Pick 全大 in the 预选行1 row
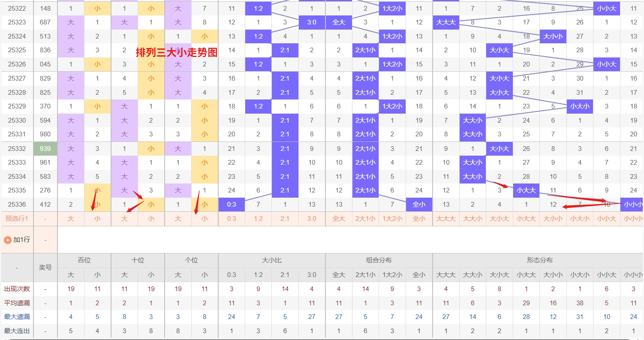644x340 pixels. (339, 219)
